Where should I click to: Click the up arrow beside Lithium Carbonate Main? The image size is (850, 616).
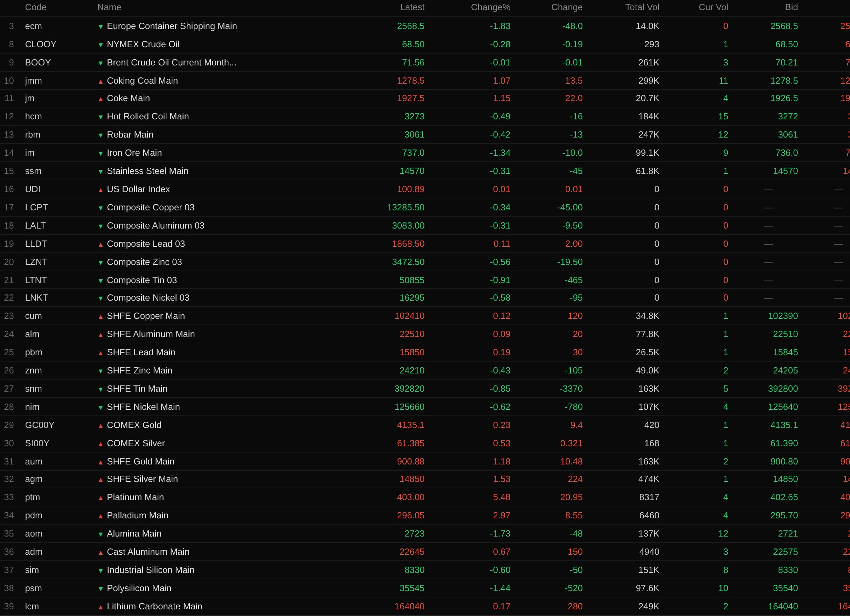[x=101, y=607]
